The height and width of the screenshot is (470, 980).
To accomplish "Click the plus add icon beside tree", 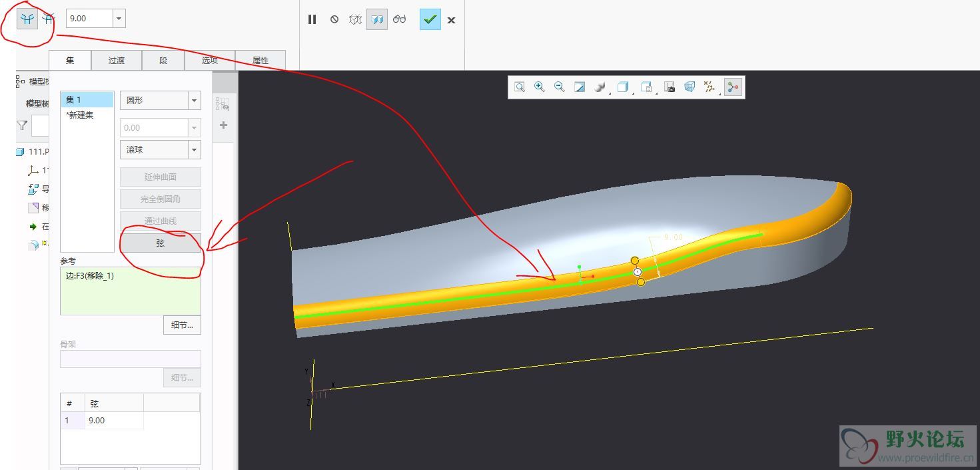I will click(x=223, y=125).
